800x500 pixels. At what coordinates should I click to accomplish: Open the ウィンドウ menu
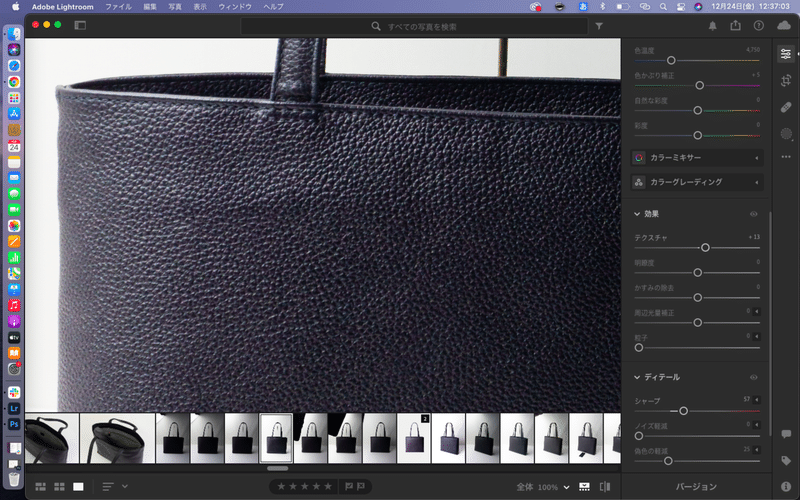235,7
